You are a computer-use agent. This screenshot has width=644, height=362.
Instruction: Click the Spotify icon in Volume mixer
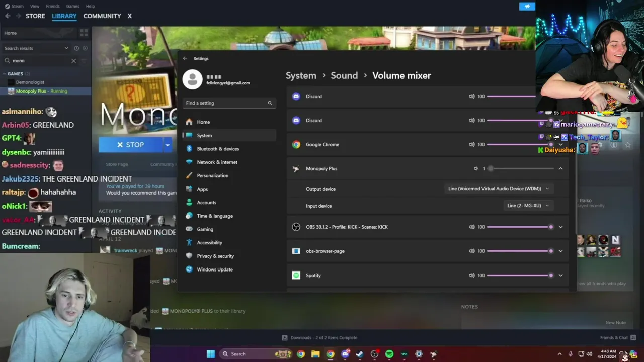coord(296,276)
